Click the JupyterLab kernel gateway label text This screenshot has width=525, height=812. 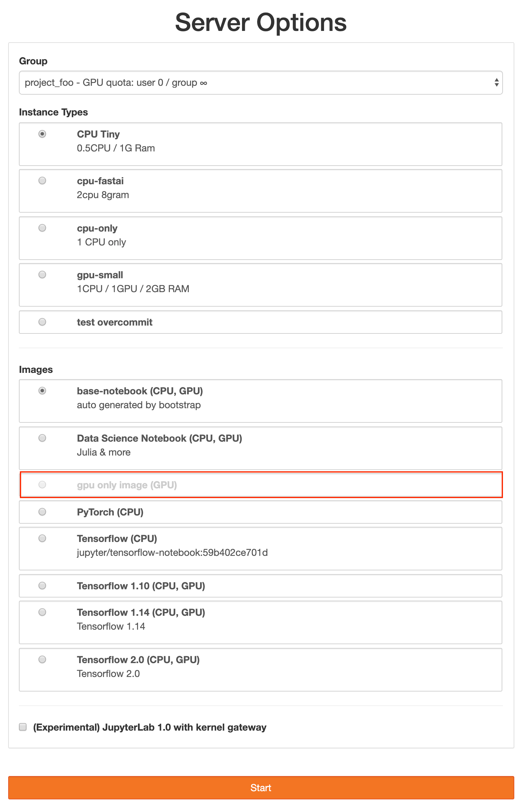pyautogui.click(x=150, y=727)
